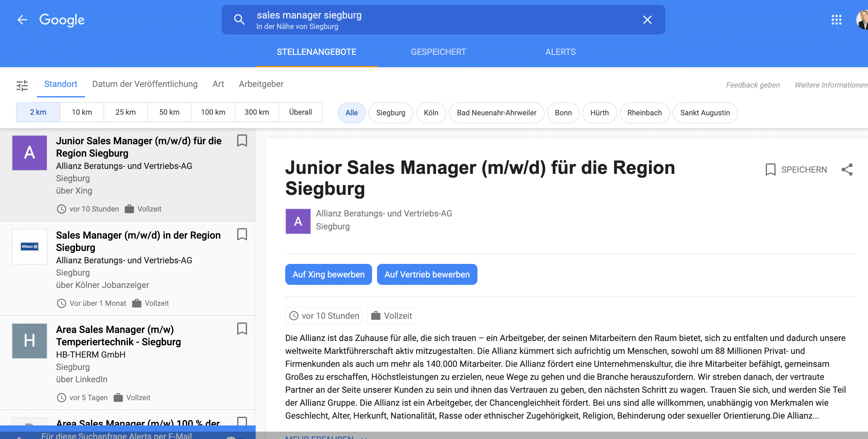Click 'über LinkedIn' source text

82,379
